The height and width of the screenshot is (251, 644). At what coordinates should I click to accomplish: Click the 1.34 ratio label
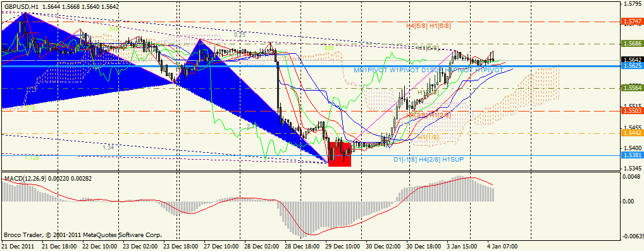108,147
